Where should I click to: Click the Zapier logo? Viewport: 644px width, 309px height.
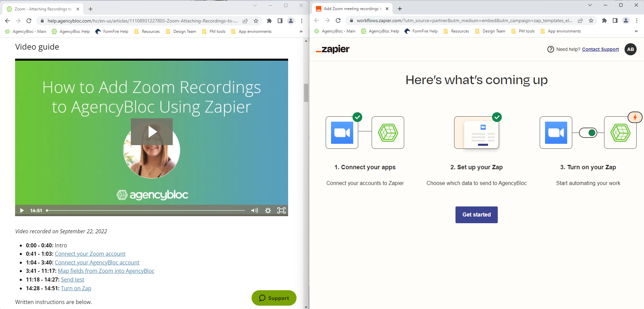pos(333,49)
